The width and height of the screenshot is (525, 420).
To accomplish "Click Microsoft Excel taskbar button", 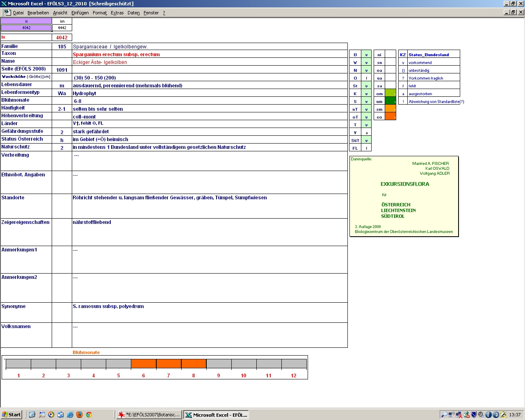I will (216, 415).
